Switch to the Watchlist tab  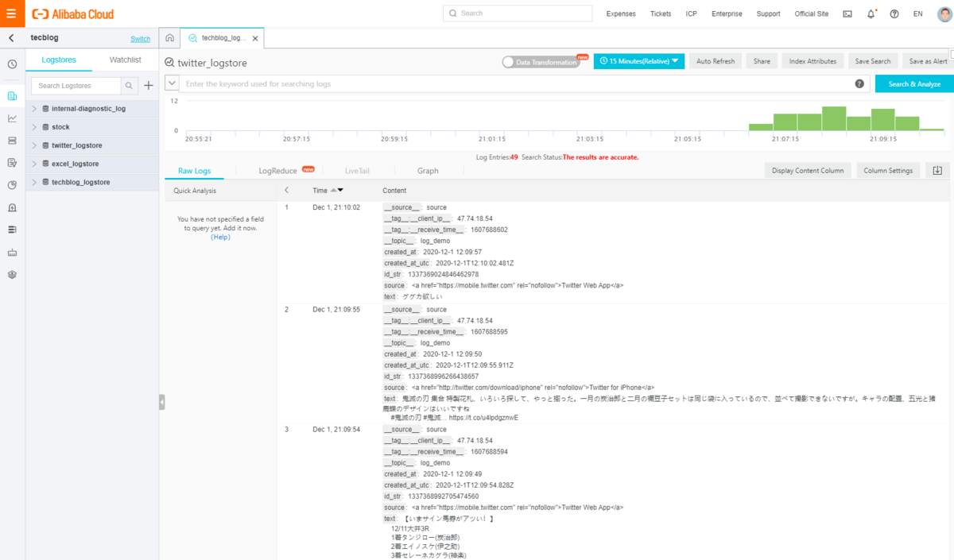tap(126, 60)
